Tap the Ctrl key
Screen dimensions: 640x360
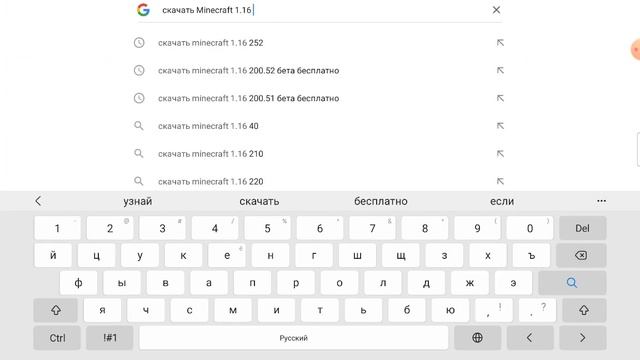click(x=57, y=338)
